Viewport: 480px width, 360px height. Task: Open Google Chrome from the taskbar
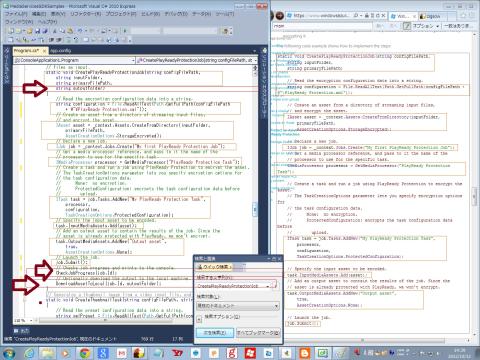pyautogui.click(x=85, y=353)
